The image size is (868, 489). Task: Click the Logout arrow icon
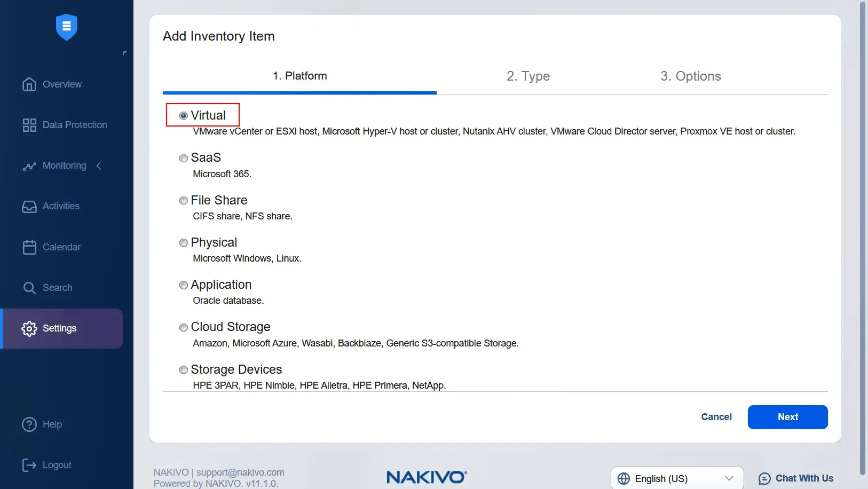29,466
